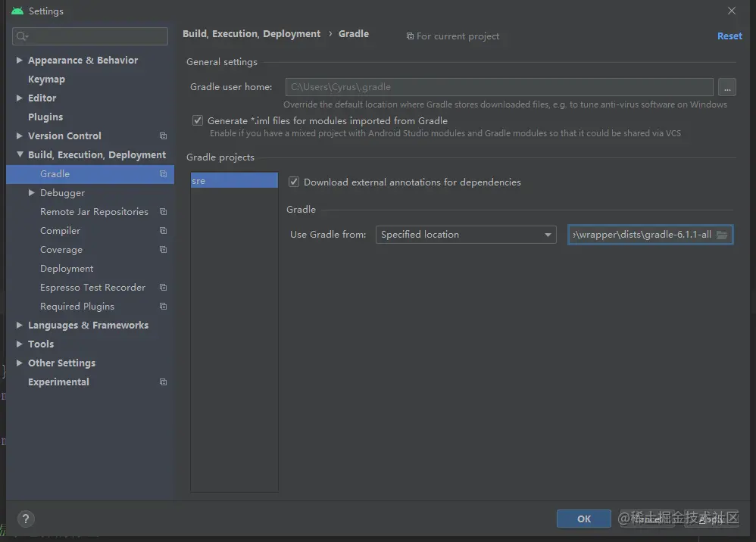
Task: Expand Appearance & Behavior section
Action: [x=19, y=61]
